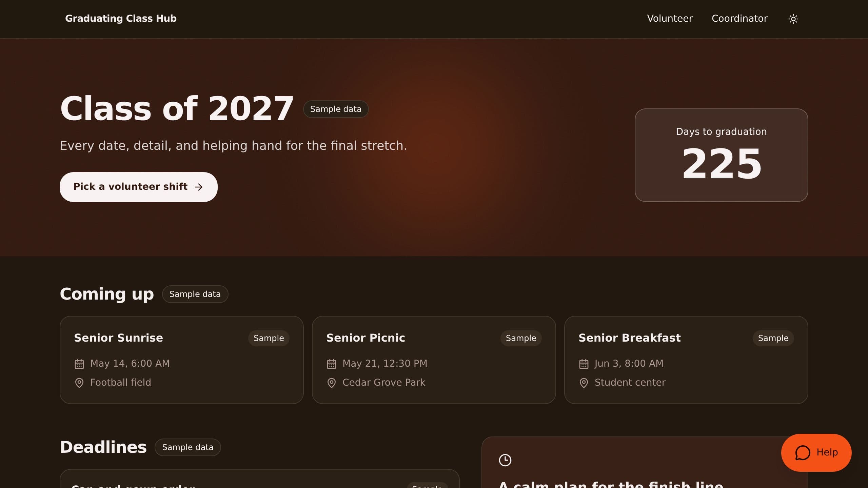The width and height of the screenshot is (868, 488).
Task: Click location pin beside Cedar Grove Park
Action: click(331, 383)
